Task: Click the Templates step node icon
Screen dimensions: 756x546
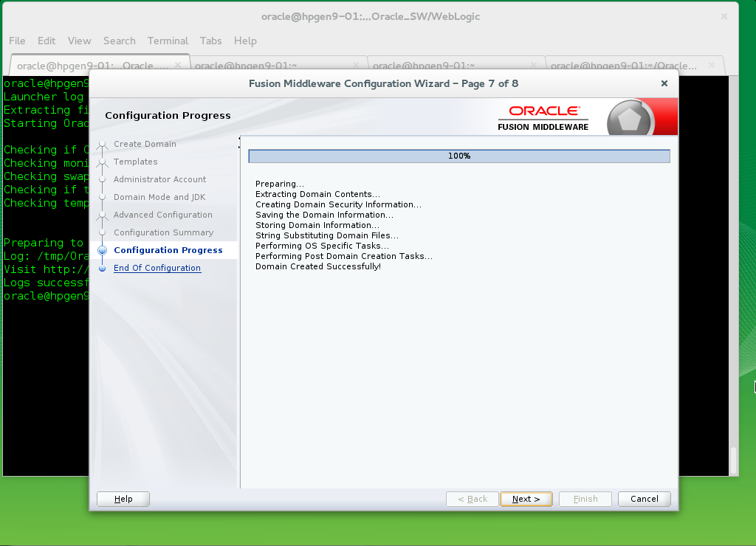Action: pyautogui.click(x=103, y=162)
